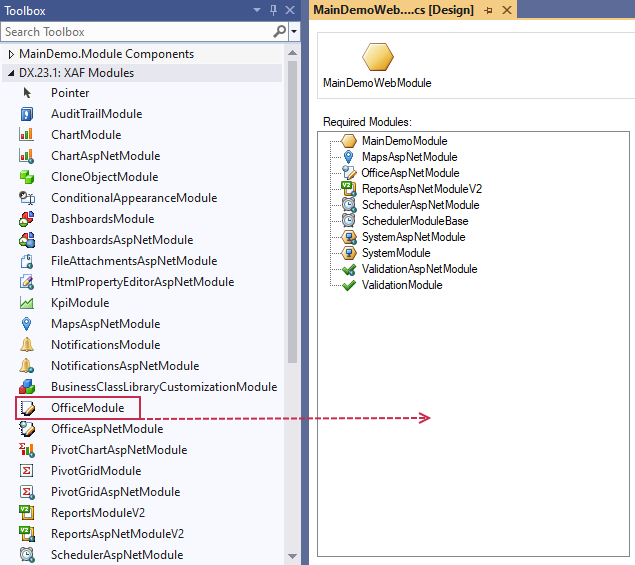635x565 pixels.
Task: Click the AuditTrailModule icon in Toolbox
Action: coord(27,114)
